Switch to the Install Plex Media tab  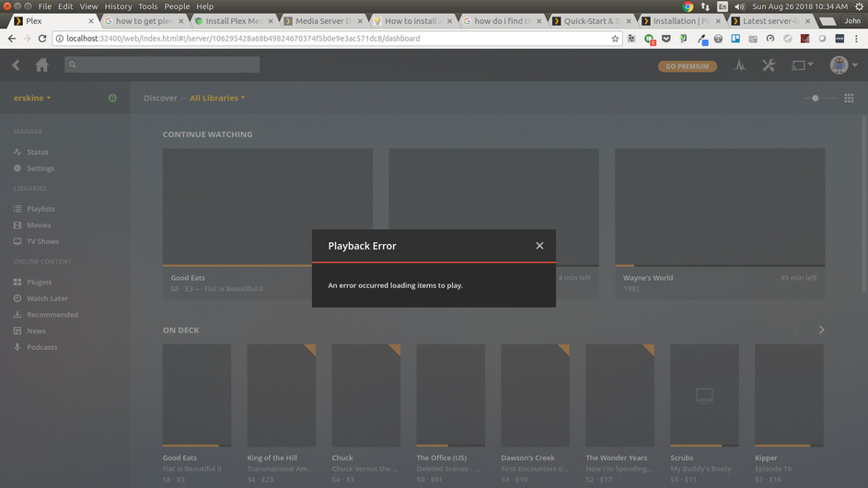coord(234,21)
